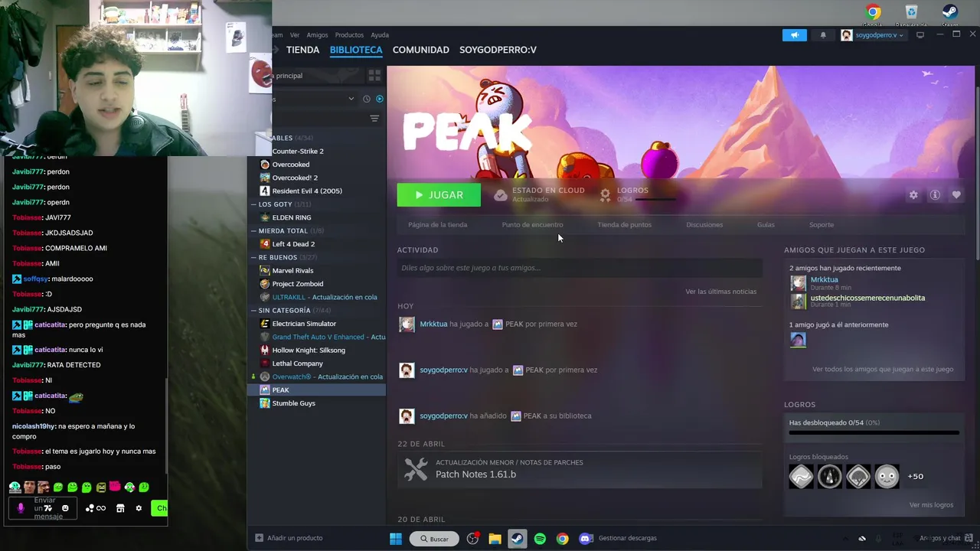
Task: Open COMUNIDAD tab
Action: [x=421, y=50]
